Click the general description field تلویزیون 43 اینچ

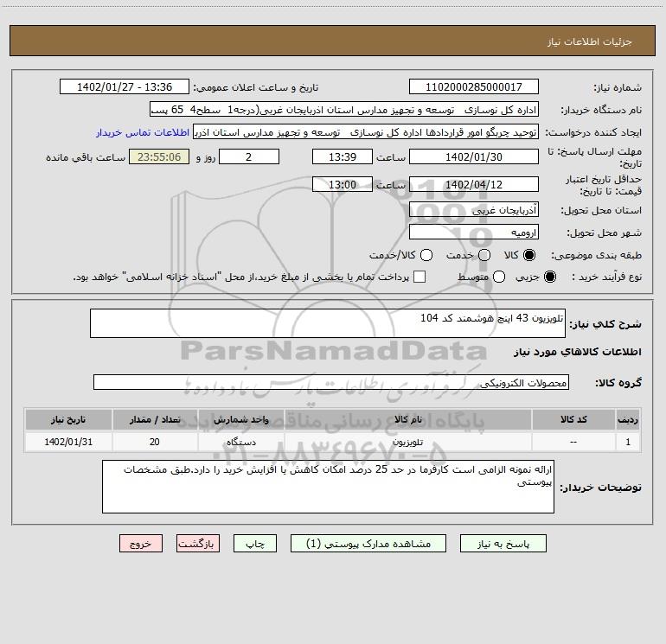(328, 323)
